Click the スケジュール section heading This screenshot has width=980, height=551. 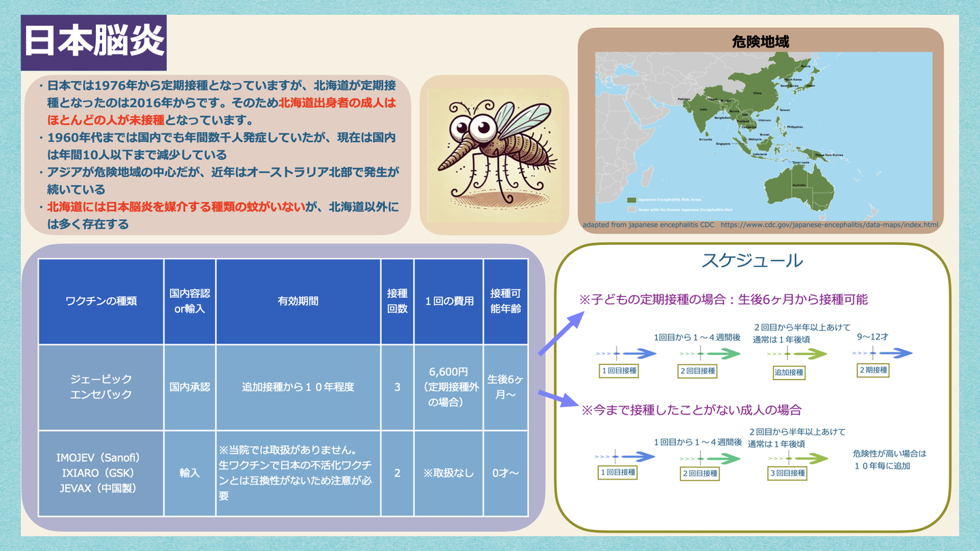click(752, 261)
